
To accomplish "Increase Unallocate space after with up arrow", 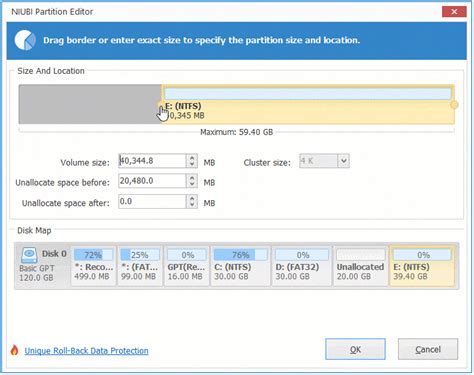I will [x=192, y=198].
